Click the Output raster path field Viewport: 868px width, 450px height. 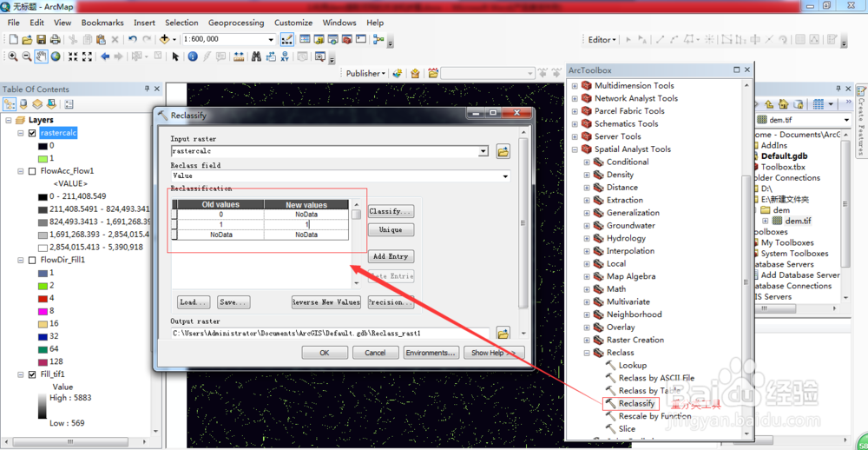click(331, 333)
